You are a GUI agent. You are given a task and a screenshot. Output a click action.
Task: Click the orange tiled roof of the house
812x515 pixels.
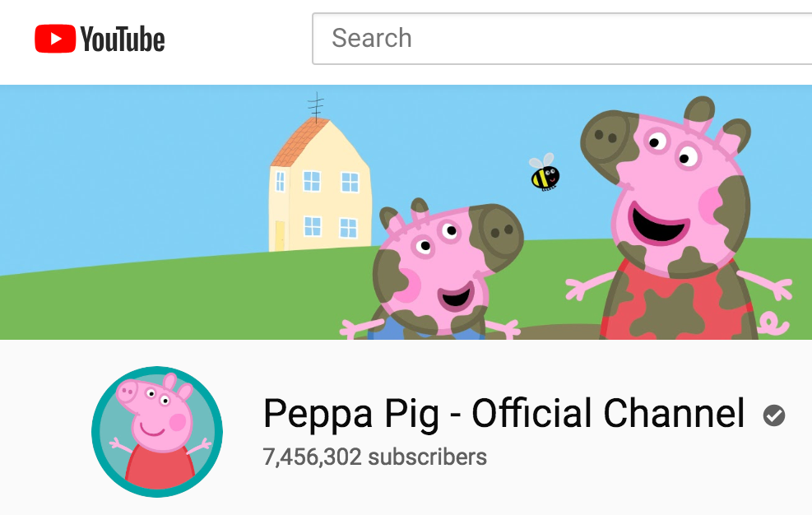coord(295,142)
